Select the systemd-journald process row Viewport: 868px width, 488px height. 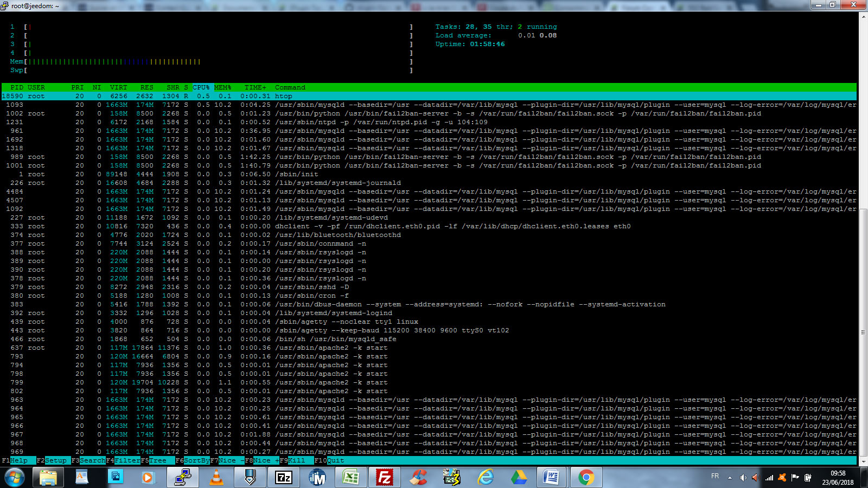click(429, 183)
